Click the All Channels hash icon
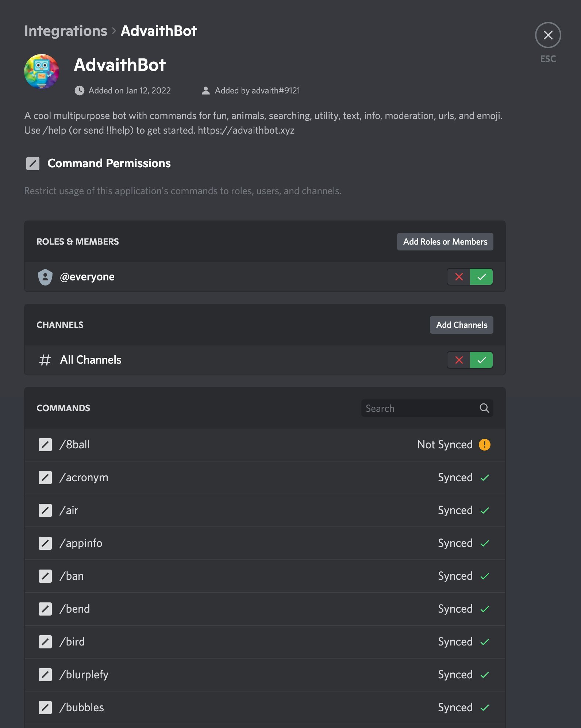Screen dimensions: 581x728 [x=45, y=360]
